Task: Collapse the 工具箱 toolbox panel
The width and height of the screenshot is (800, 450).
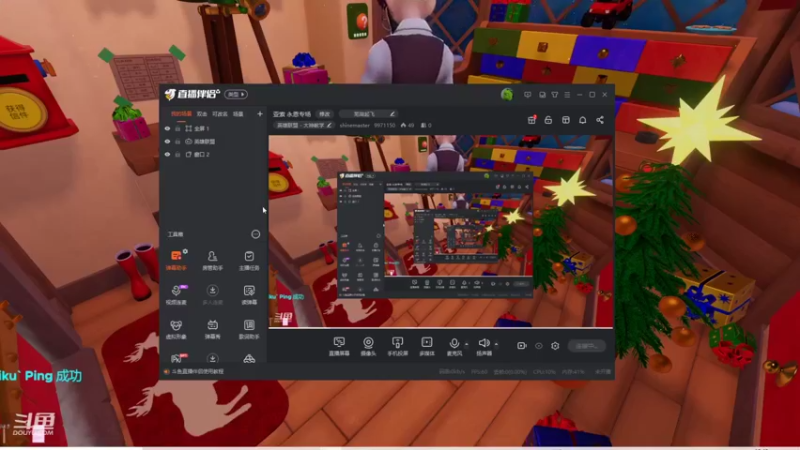Action: [256, 234]
